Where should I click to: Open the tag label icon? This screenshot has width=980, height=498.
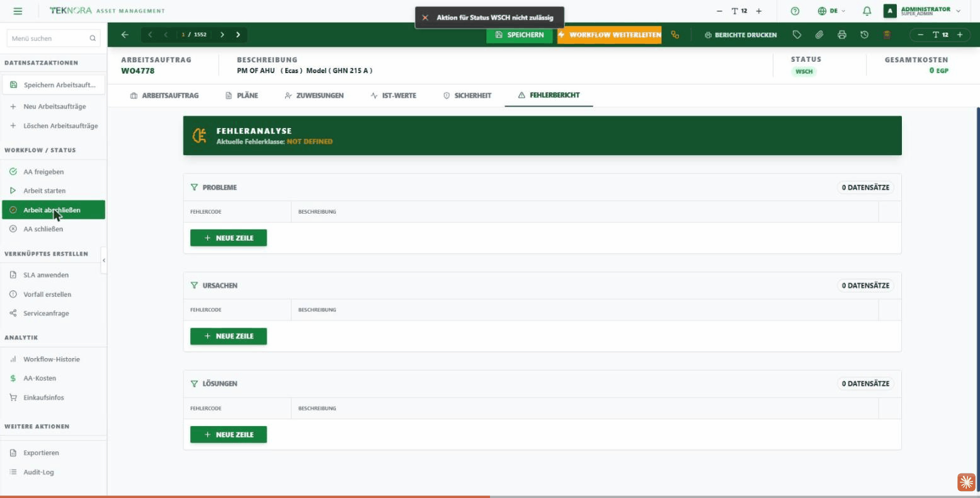click(x=797, y=35)
